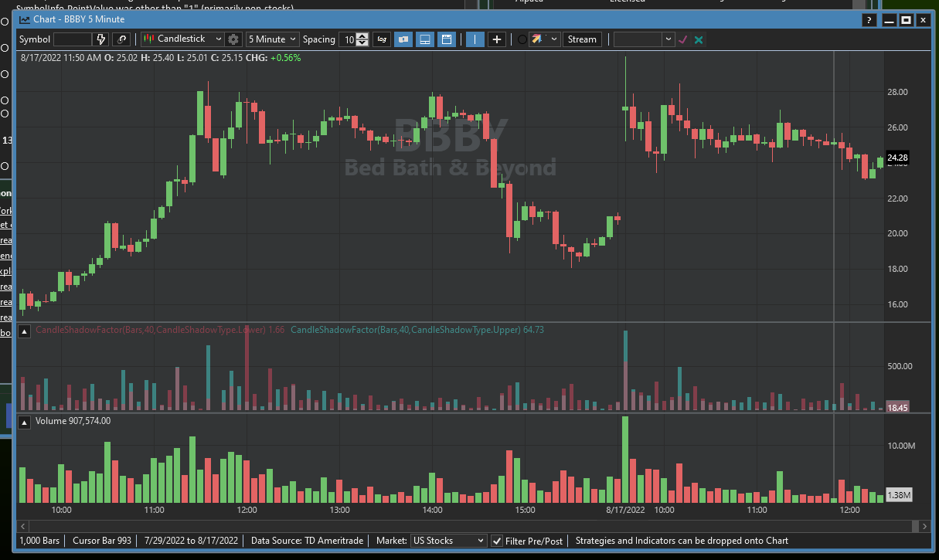Toggle the Filter Pre/Post checkbox

click(497, 541)
